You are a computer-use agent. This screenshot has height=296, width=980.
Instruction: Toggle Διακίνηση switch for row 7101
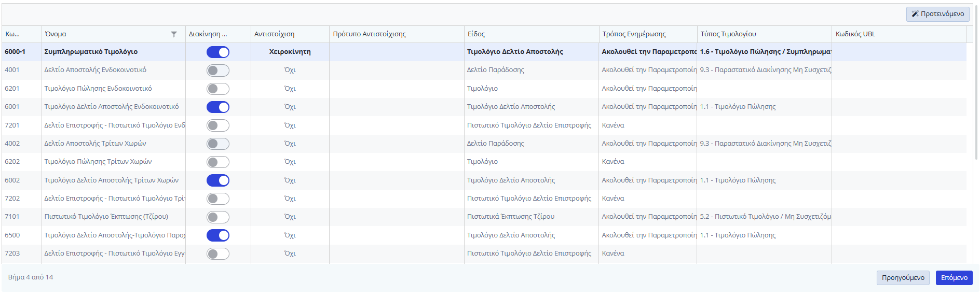tap(218, 217)
